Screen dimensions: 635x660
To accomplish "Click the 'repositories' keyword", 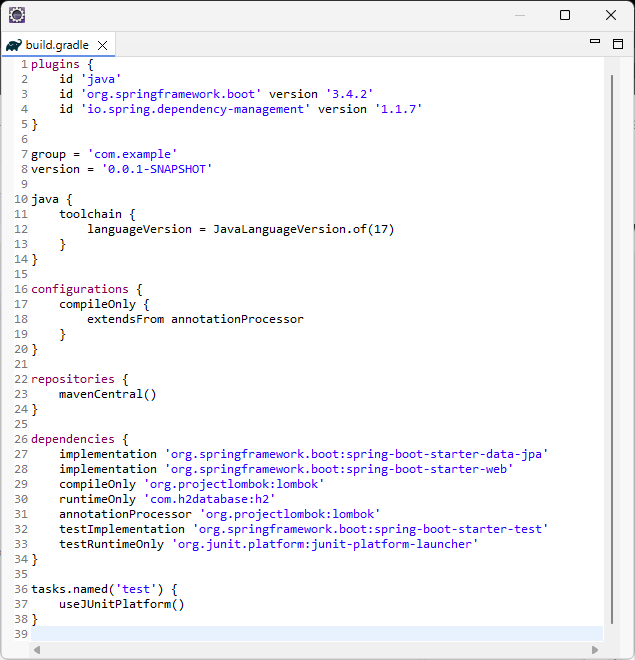I will (73, 379).
